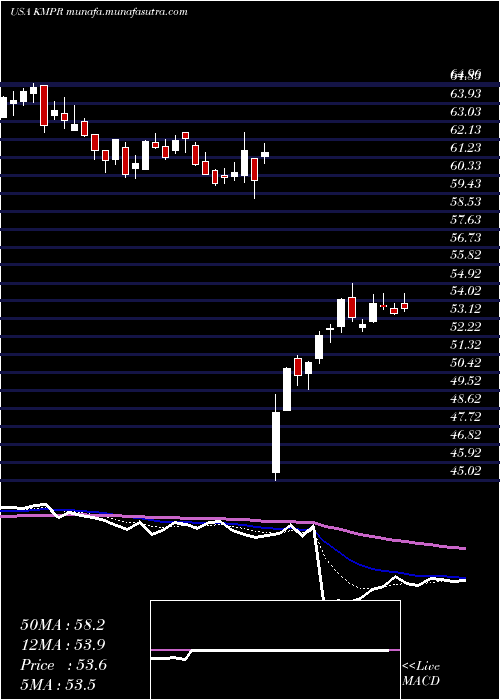The width and height of the screenshot is (500, 700).
Task: Click the <<Live MACD label
Action: coord(421,674)
